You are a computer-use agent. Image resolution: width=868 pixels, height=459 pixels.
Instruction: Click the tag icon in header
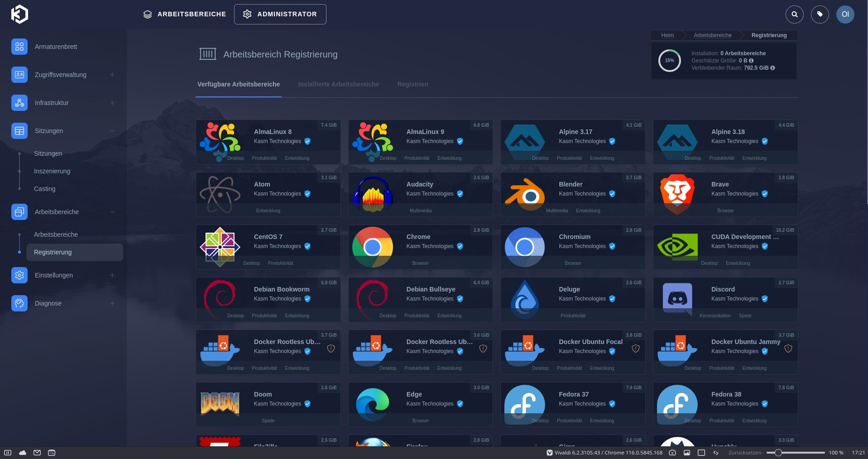click(820, 14)
